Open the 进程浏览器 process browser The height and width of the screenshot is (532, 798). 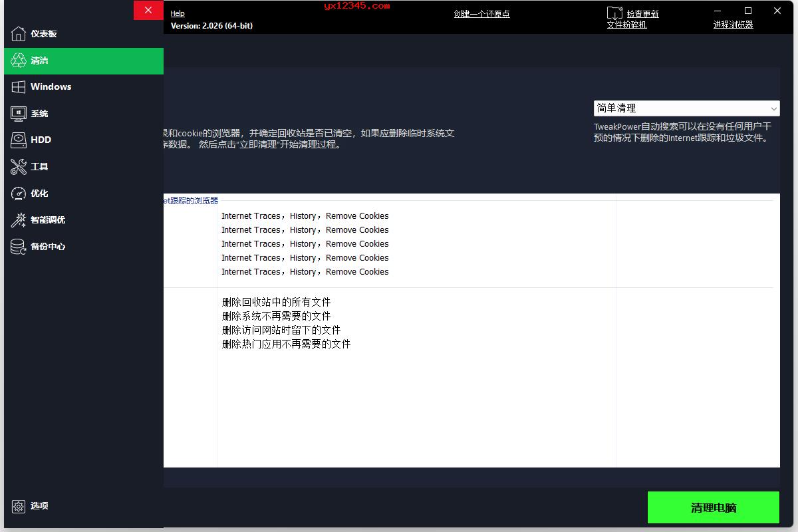click(733, 24)
